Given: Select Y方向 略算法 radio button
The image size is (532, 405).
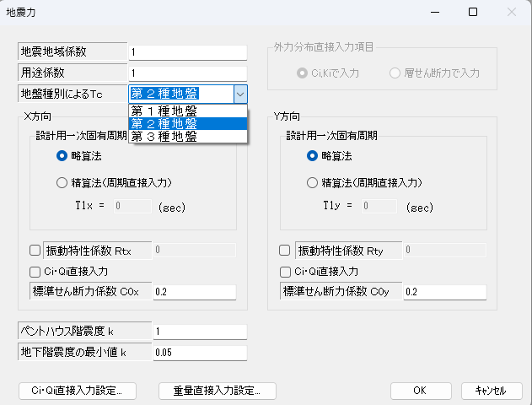Looking at the screenshot, I should pyautogui.click(x=312, y=156).
